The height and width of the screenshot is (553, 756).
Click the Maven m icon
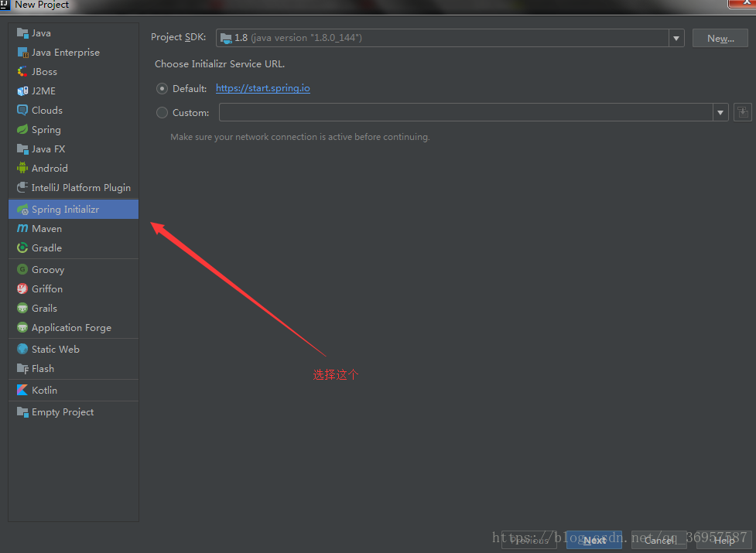[x=22, y=228]
